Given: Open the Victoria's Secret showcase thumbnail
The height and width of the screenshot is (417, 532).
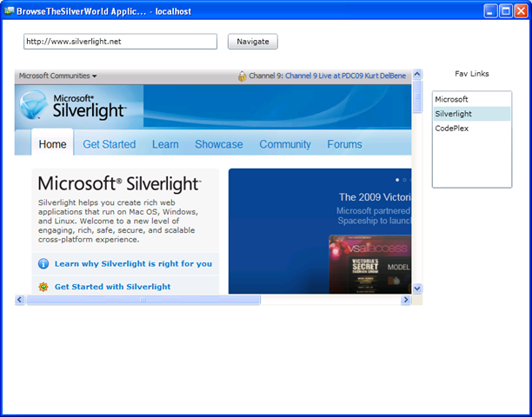Looking at the screenshot, I should click(x=370, y=264).
